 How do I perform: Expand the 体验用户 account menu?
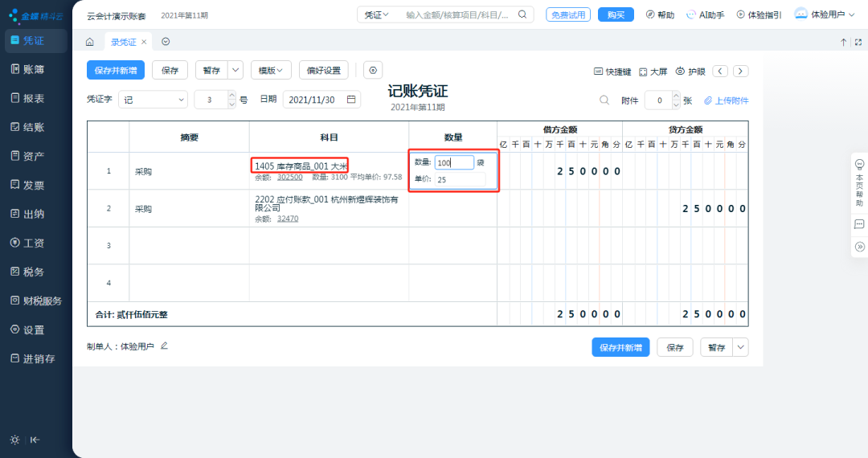[x=825, y=14]
